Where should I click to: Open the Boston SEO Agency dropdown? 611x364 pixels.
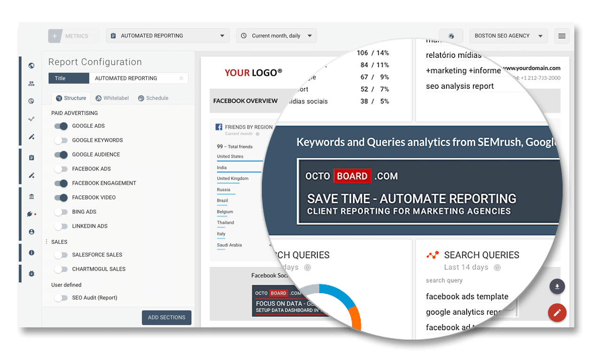point(509,36)
